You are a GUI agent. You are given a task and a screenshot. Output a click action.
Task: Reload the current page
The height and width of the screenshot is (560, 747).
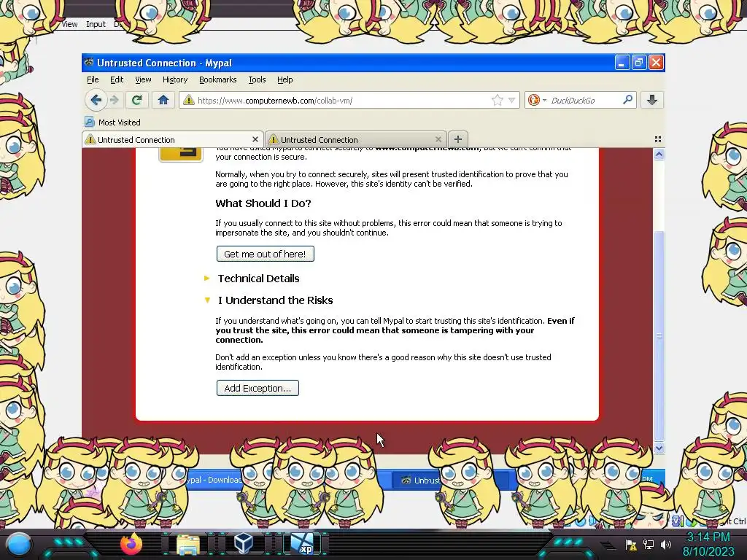(137, 100)
